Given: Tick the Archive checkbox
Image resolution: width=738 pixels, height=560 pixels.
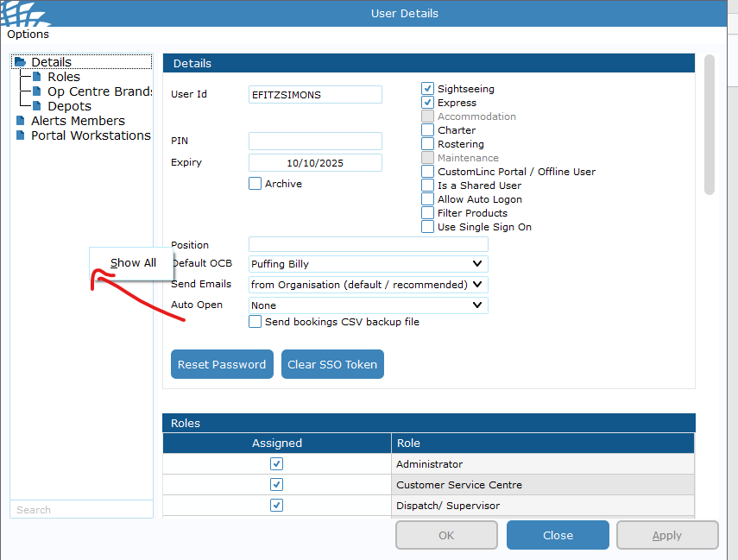Looking at the screenshot, I should click(255, 184).
